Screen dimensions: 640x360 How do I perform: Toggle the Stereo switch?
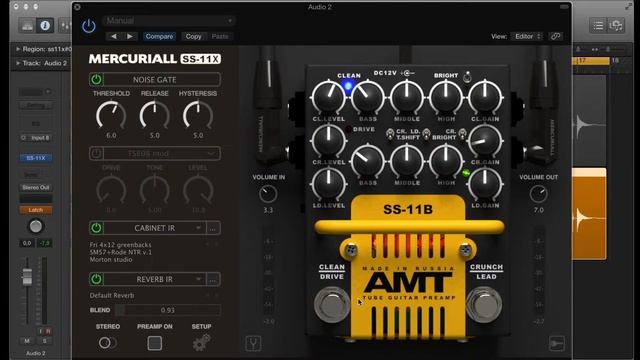(107, 343)
